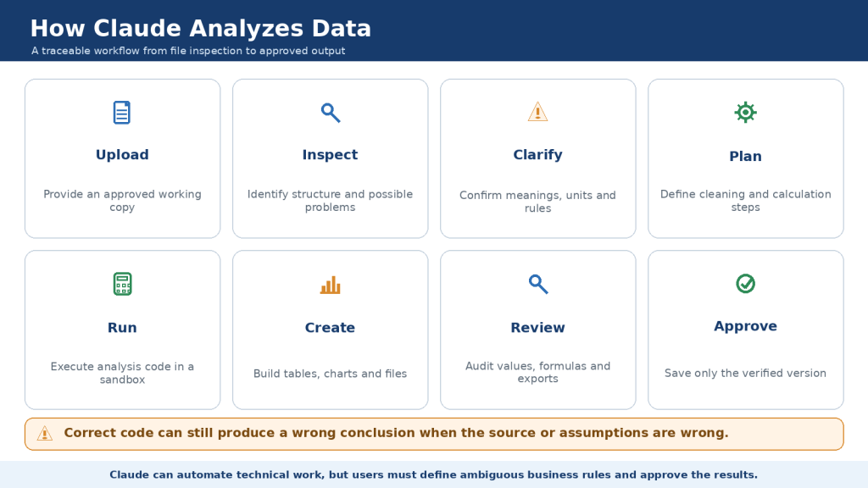Screen dimensions: 868x488
Task: Open the Clarify card description text
Action: [x=537, y=202]
